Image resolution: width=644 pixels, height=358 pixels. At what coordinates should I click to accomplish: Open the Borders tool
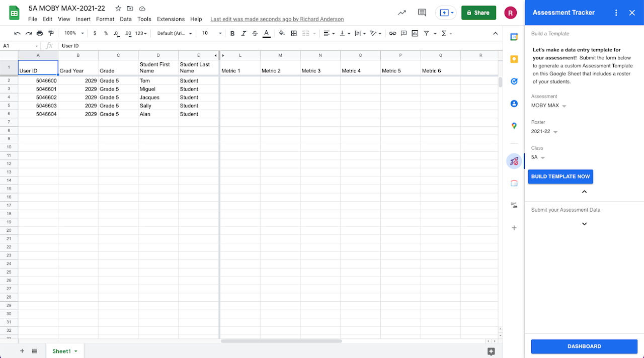294,33
